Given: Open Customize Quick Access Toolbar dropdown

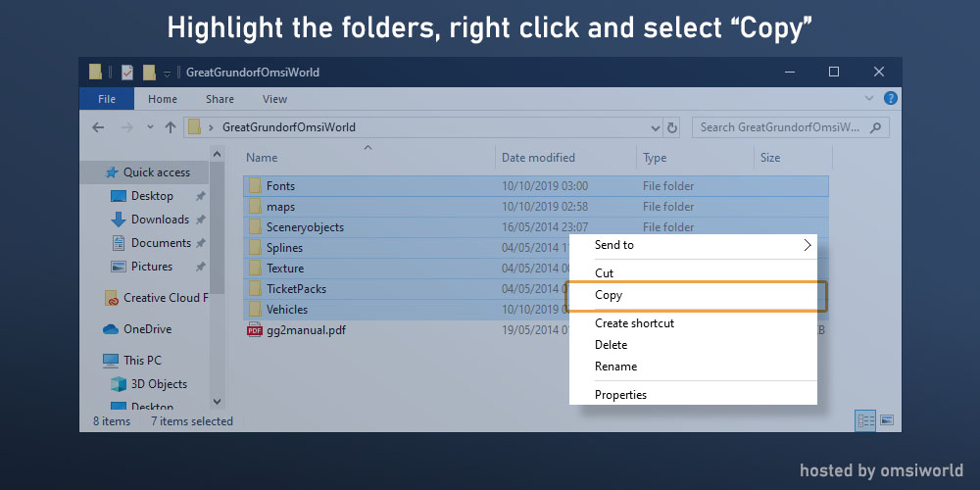Looking at the screenshot, I should [x=167, y=73].
